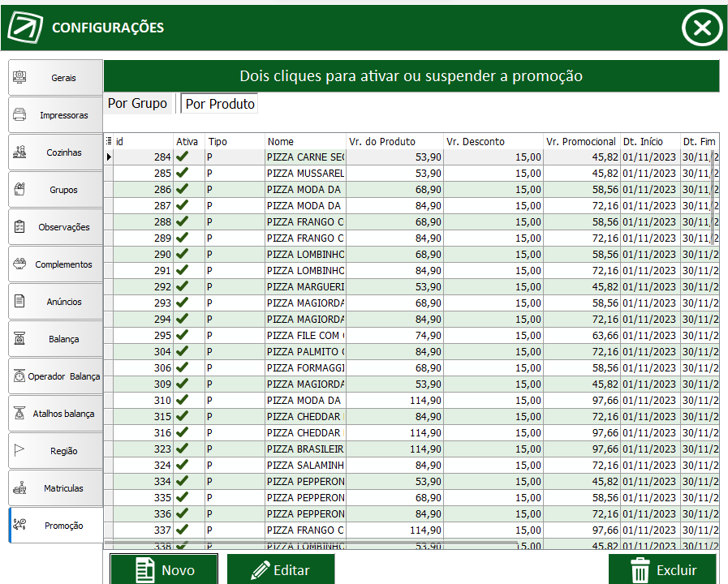Click the Impressoras printer icon
Image resolution: width=728 pixels, height=584 pixels.
coord(19,114)
